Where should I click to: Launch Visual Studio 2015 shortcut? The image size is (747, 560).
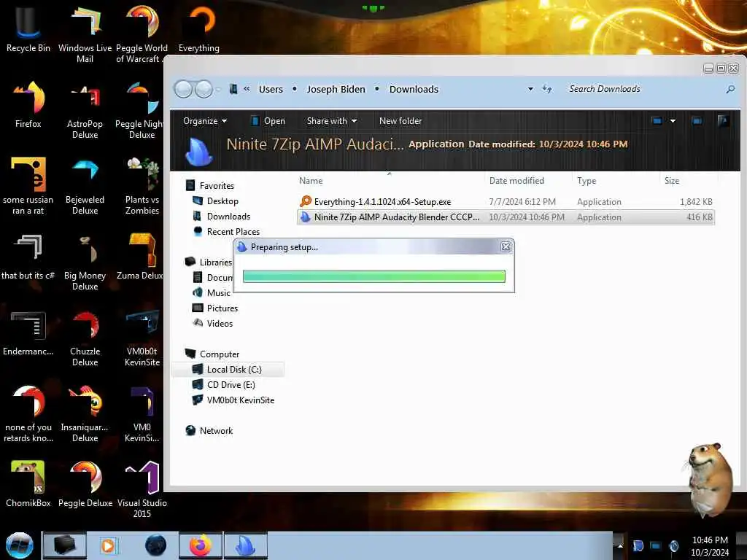[x=142, y=489]
